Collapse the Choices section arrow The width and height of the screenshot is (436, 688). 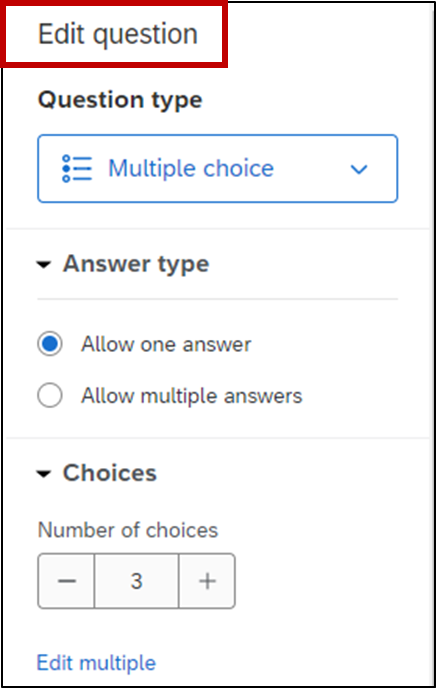click(x=44, y=474)
